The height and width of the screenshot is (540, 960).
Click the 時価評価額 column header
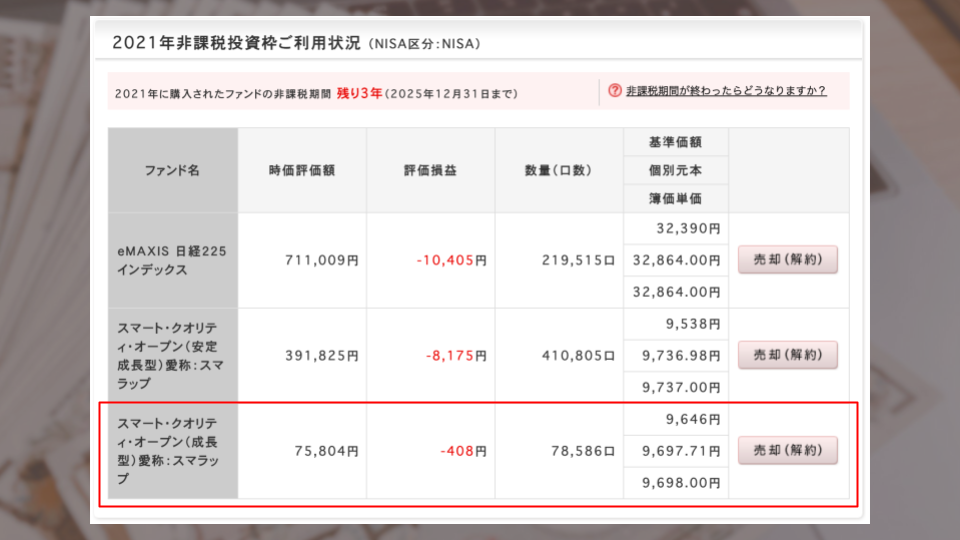[301, 171]
